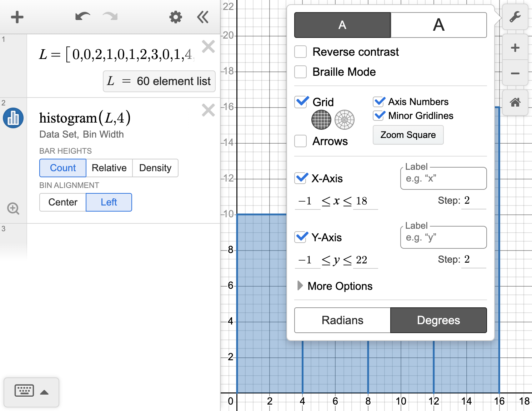Turn on the Arrows checkbox
Viewport: 532px width, 411px height.
coord(300,141)
